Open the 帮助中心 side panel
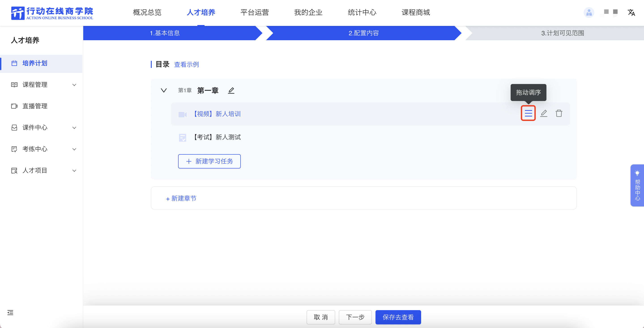Screen dimensions: 644x328 click(637, 185)
